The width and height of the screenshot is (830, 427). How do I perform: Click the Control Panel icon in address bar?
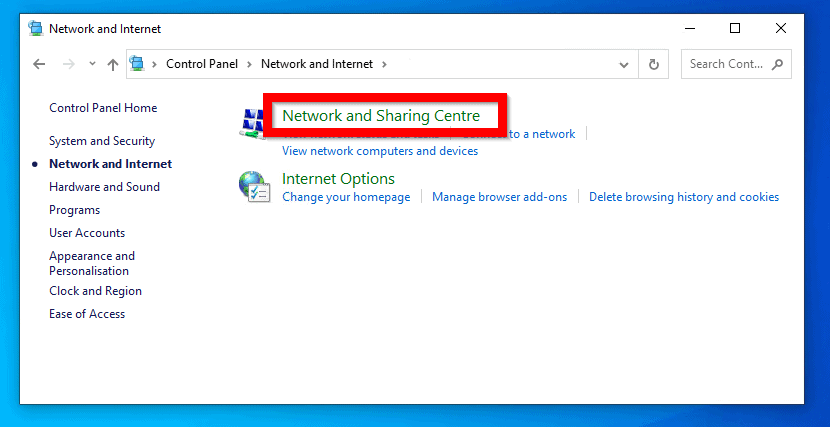pyautogui.click(x=138, y=64)
